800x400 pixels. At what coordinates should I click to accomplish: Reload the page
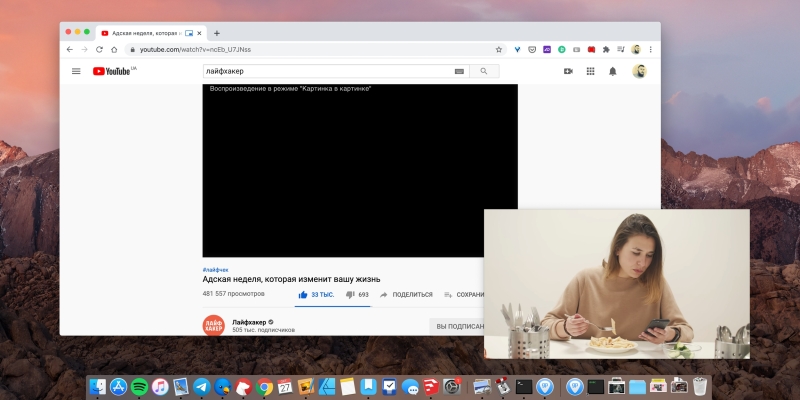pos(99,49)
